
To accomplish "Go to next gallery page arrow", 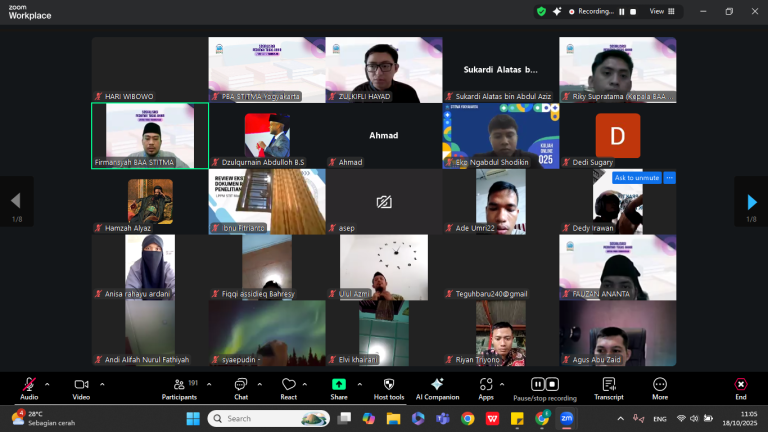I will 751,202.
